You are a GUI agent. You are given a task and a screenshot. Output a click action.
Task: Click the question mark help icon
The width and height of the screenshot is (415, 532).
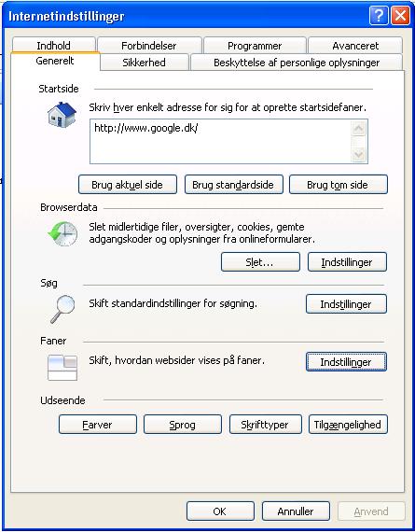[x=379, y=16]
